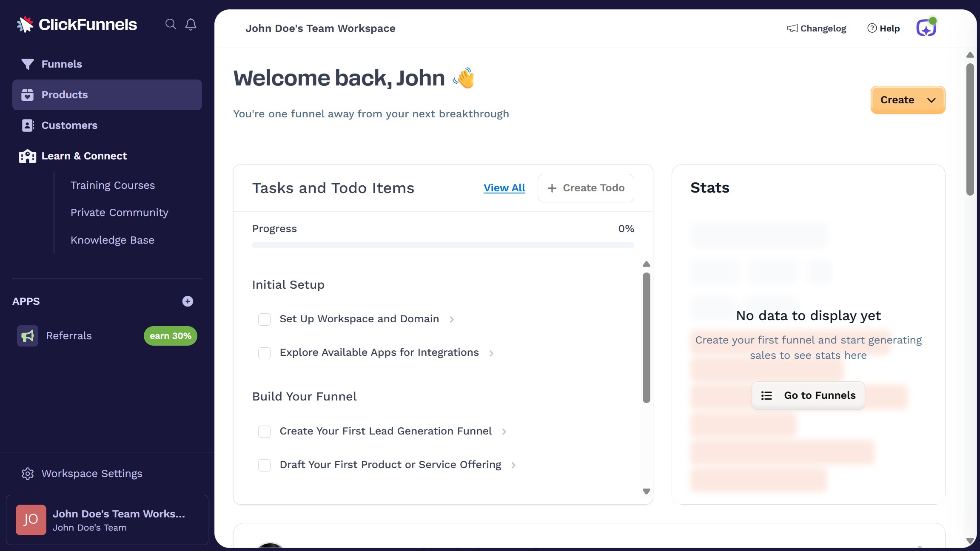The width and height of the screenshot is (980, 551).
Task: Open the Customers section
Action: pos(69,125)
